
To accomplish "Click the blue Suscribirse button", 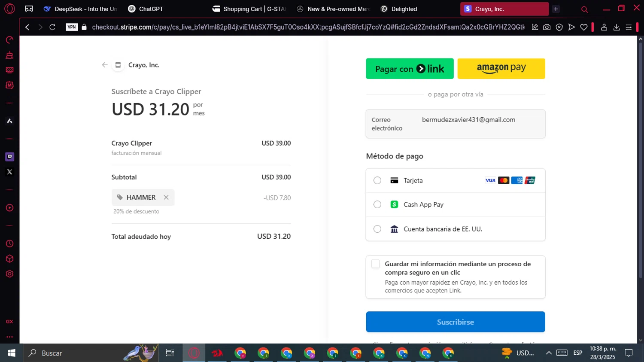I will tap(455, 322).
